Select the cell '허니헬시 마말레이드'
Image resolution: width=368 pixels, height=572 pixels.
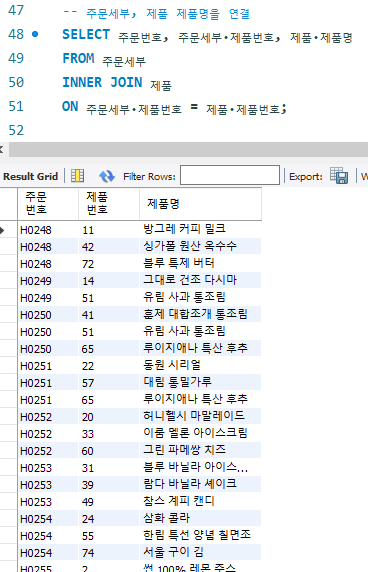click(200, 416)
